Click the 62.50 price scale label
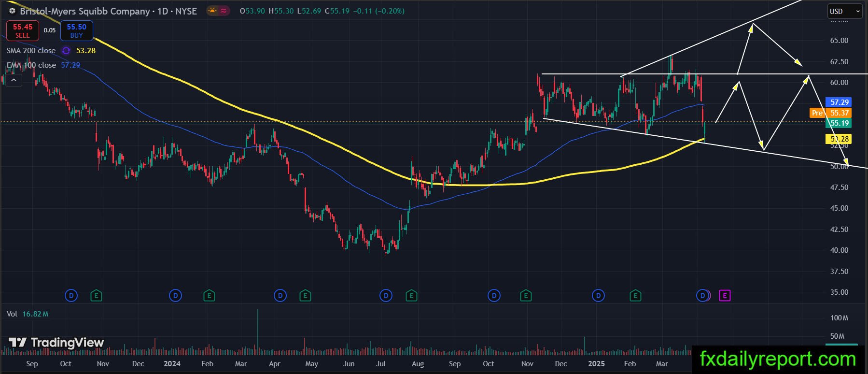 pos(839,62)
